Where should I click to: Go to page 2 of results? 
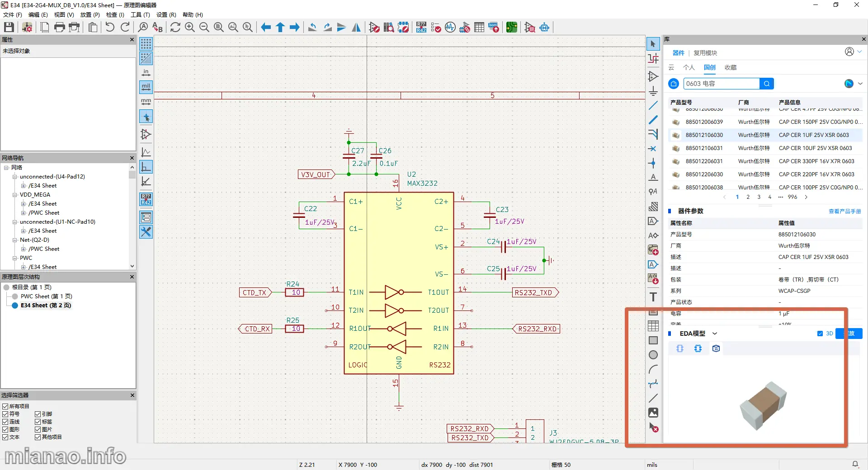(748, 197)
